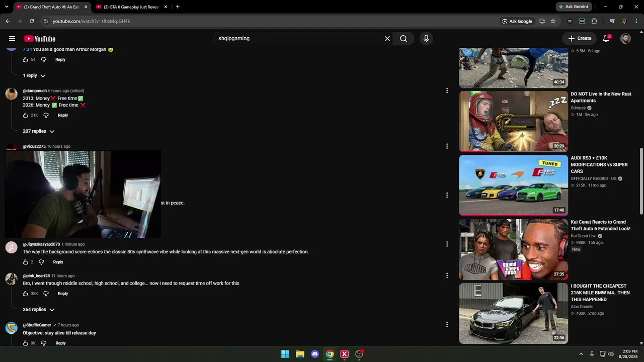The image size is (644, 362).
Task: Close the GTA 6 Gameplay Just Revealed tab
Action: click(165, 7)
